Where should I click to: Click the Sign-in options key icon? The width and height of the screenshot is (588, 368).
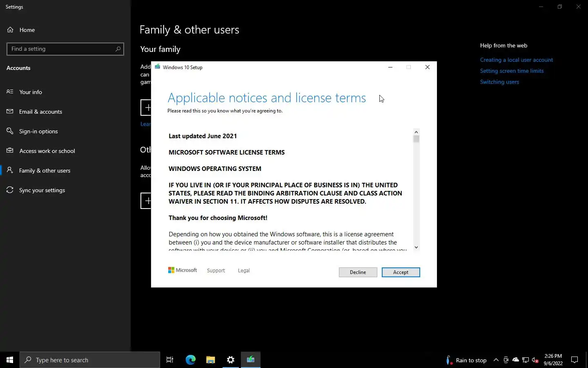(10, 131)
